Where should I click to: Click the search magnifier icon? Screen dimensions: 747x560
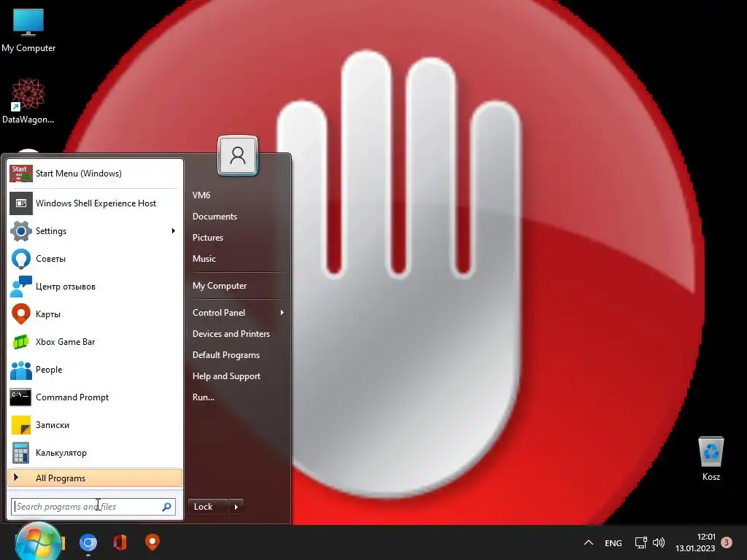pos(167,507)
